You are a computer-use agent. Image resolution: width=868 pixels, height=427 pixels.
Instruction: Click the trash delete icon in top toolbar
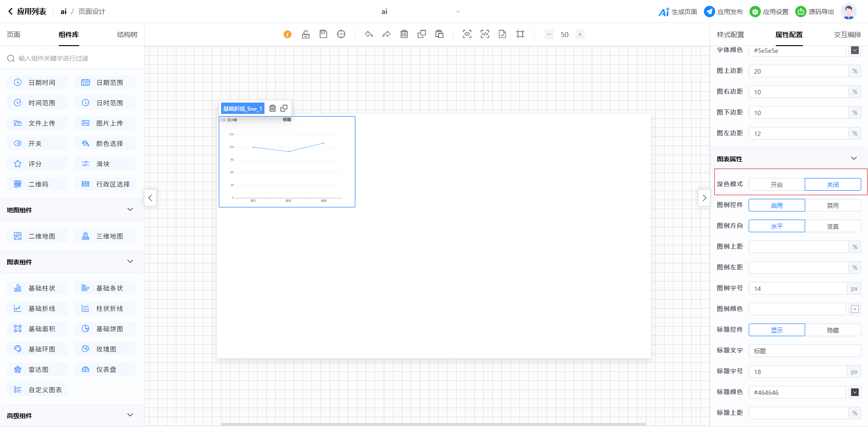(x=404, y=34)
